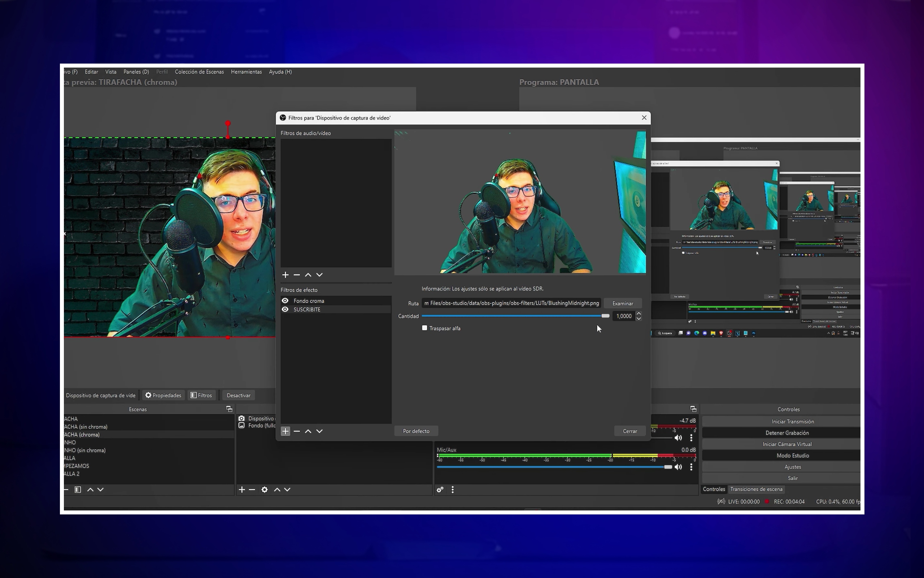Switch to Transiciones de escena tab
This screenshot has width=924, height=578.
click(x=757, y=489)
